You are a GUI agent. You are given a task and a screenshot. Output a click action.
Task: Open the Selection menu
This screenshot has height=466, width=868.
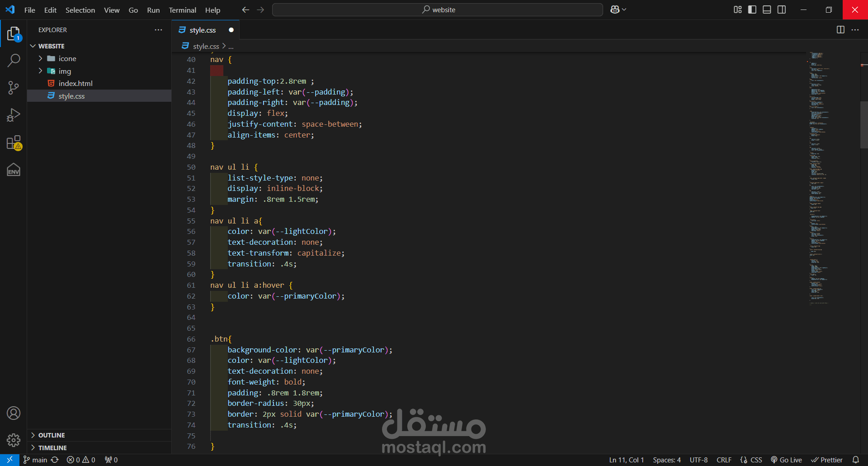click(x=80, y=10)
